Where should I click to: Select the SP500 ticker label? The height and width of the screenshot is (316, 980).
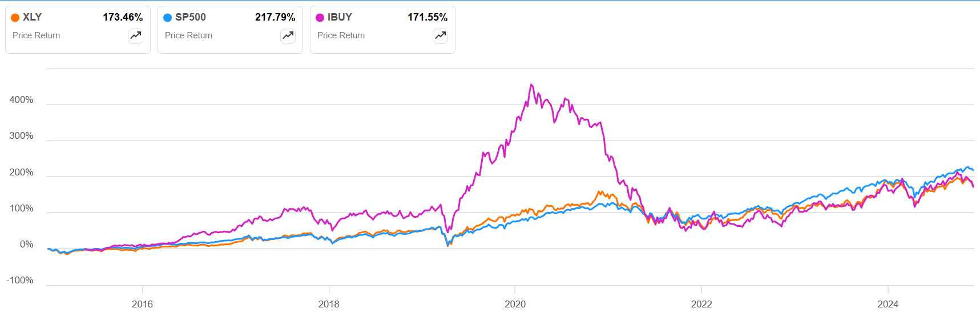click(x=191, y=17)
